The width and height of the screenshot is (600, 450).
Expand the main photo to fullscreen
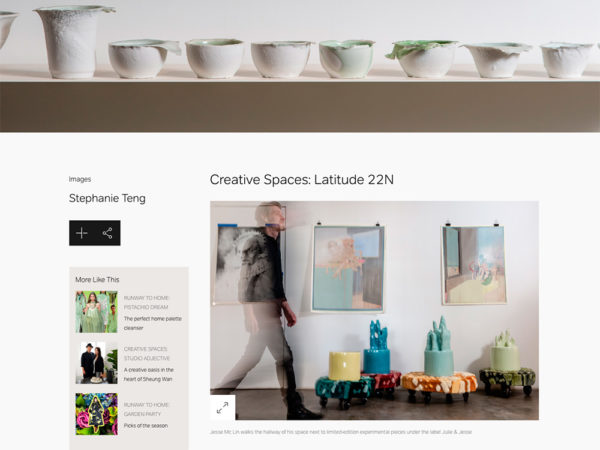222,408
